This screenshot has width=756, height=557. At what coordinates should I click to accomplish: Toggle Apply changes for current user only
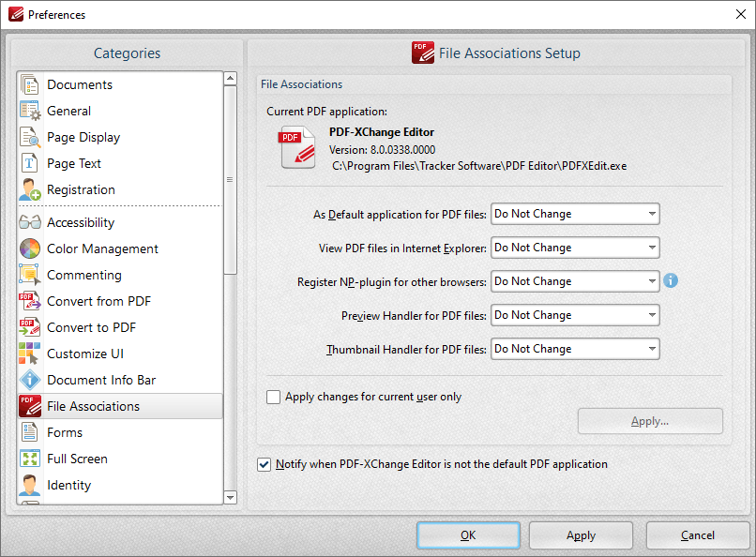[273, 397]
